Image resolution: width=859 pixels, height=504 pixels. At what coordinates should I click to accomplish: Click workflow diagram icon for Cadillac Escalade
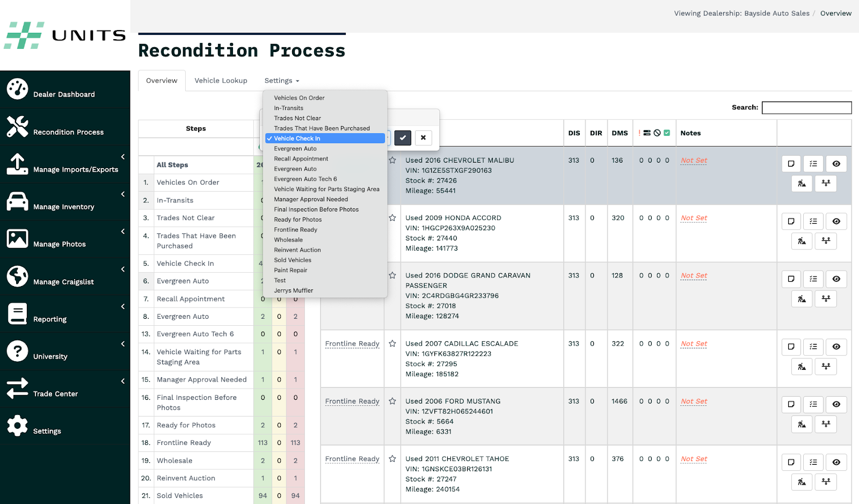click(826, 367)
